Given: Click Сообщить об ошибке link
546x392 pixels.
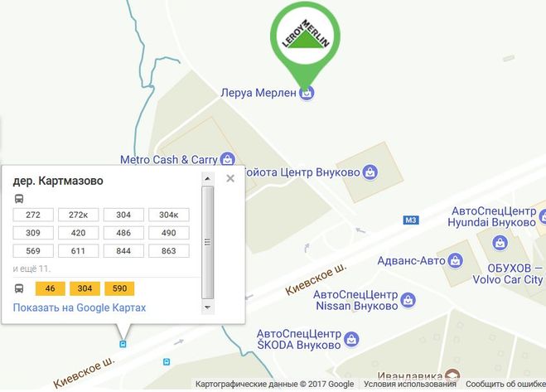Looking at the screenshot, I should (505, 384).
